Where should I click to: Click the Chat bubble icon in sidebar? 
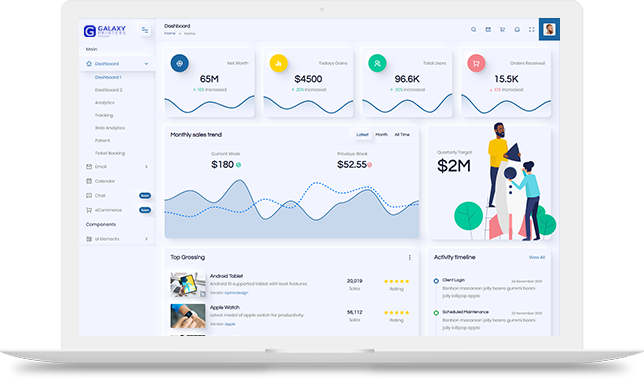tap(89, 196)
